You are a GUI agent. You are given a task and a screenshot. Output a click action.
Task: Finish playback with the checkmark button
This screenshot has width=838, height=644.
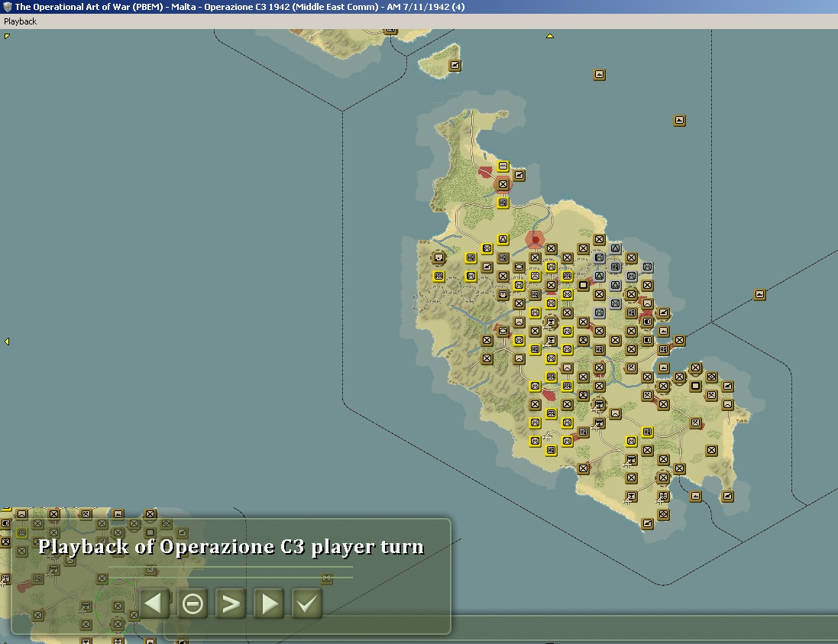coord(307,604)
